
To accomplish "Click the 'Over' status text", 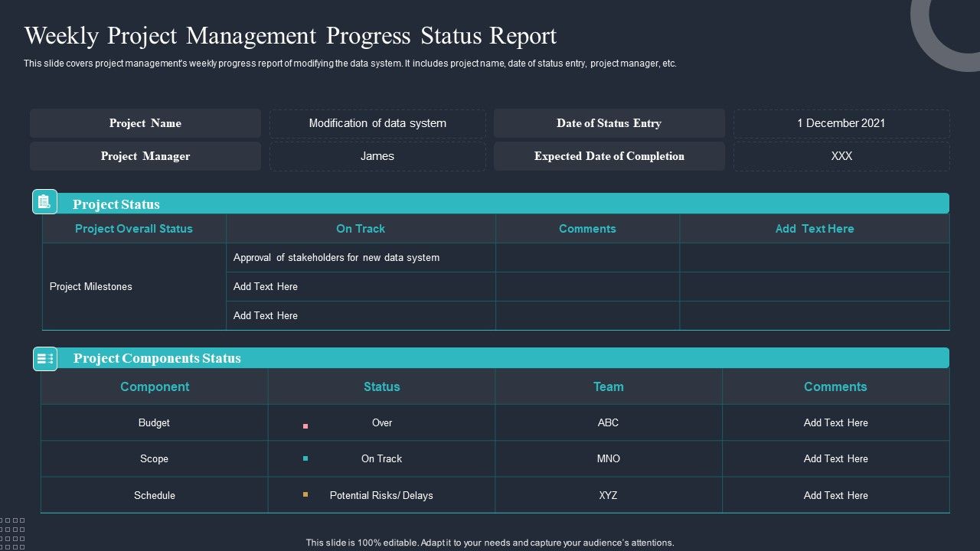I will [382, 422].
